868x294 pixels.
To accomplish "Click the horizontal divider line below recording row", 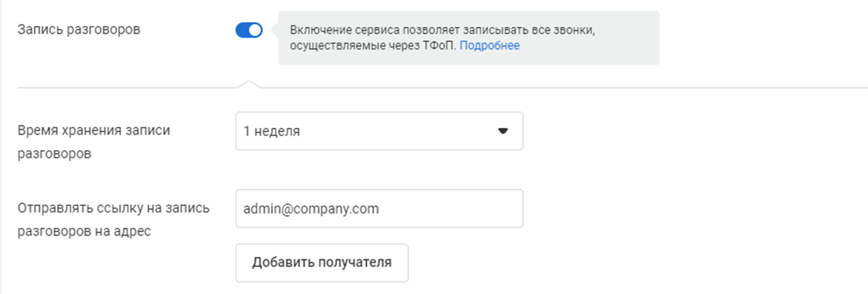I will (507, 88).
